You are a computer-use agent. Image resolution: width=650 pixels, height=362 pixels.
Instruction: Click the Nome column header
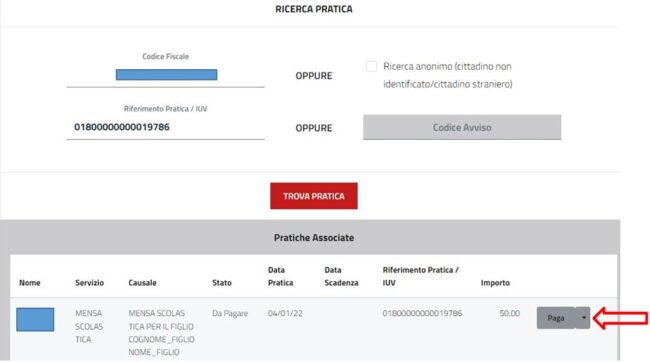pos(30,283)
